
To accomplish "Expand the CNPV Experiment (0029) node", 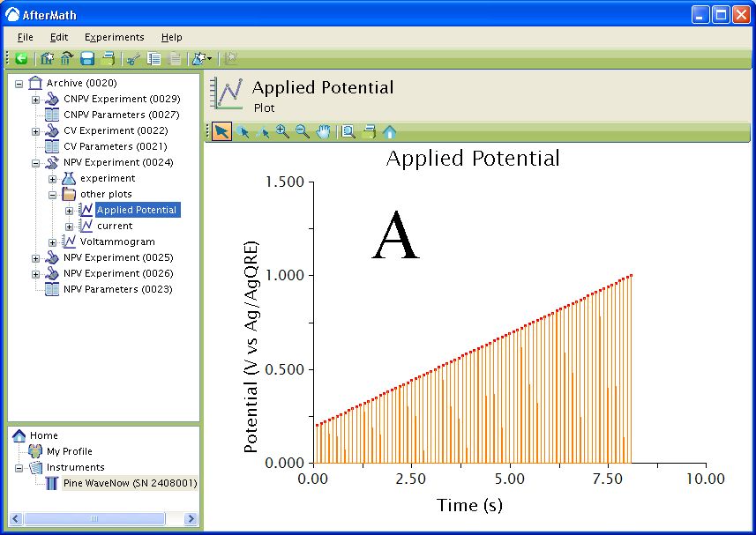I will 35,100.
